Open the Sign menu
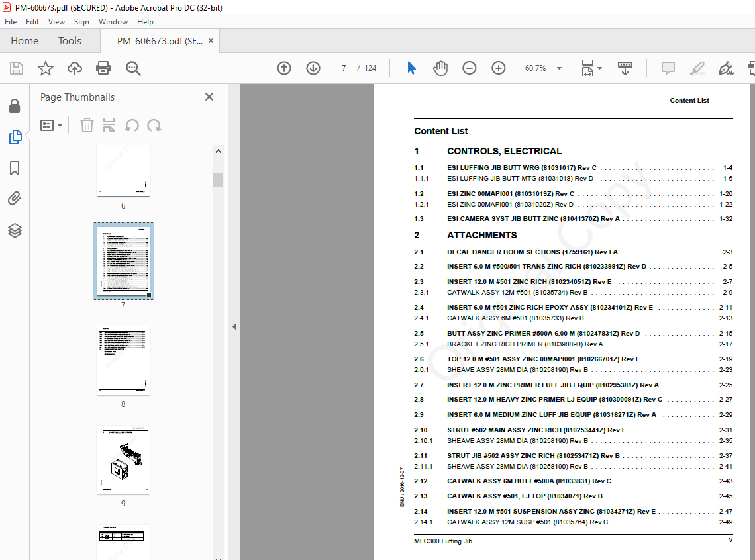Image resolution: width=755 pixels, height=560 pixels. pyautogui.click(x=81, y=22)
